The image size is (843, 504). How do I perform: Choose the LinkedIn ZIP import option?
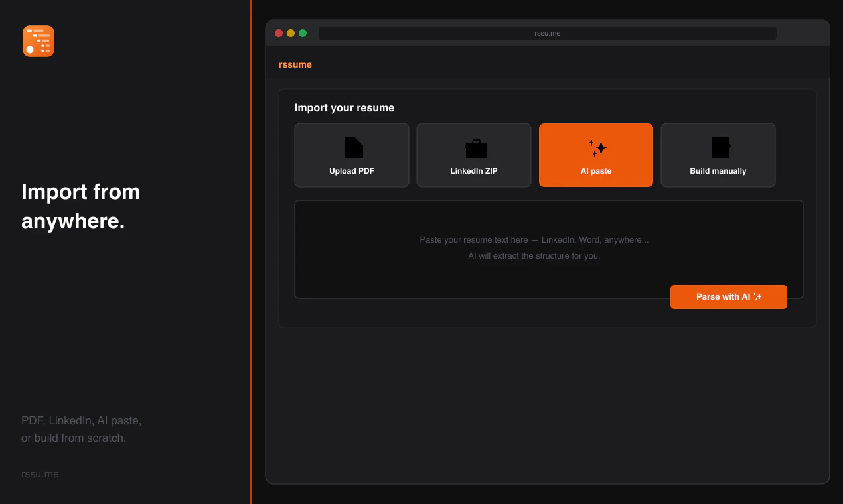point(474,155)
